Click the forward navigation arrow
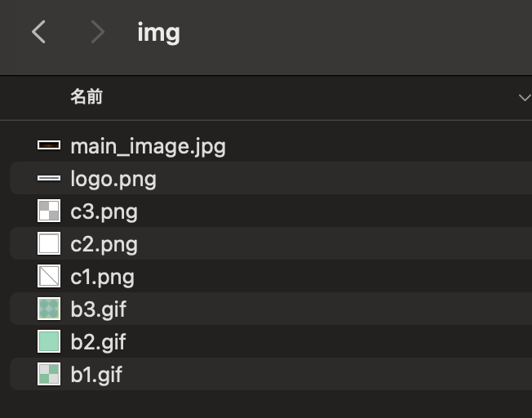This screenshot has width=532, height=418. click(x=98, y=32)
